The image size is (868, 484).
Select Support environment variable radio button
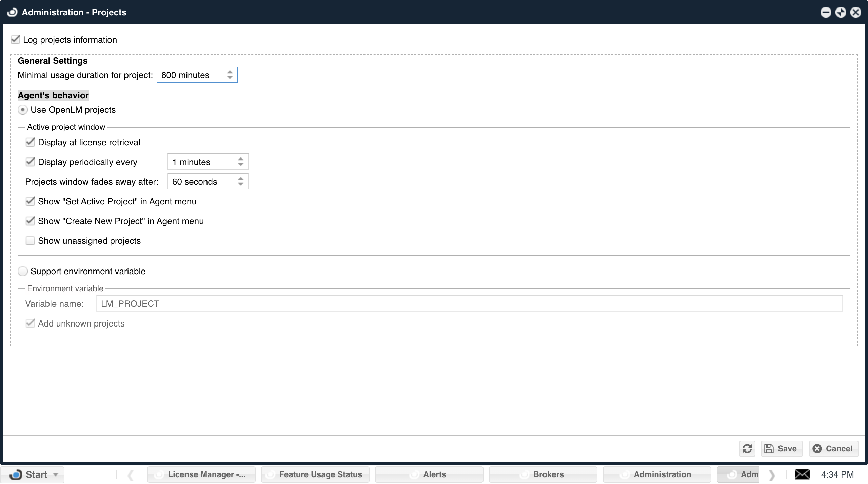[x=23, y=271]
